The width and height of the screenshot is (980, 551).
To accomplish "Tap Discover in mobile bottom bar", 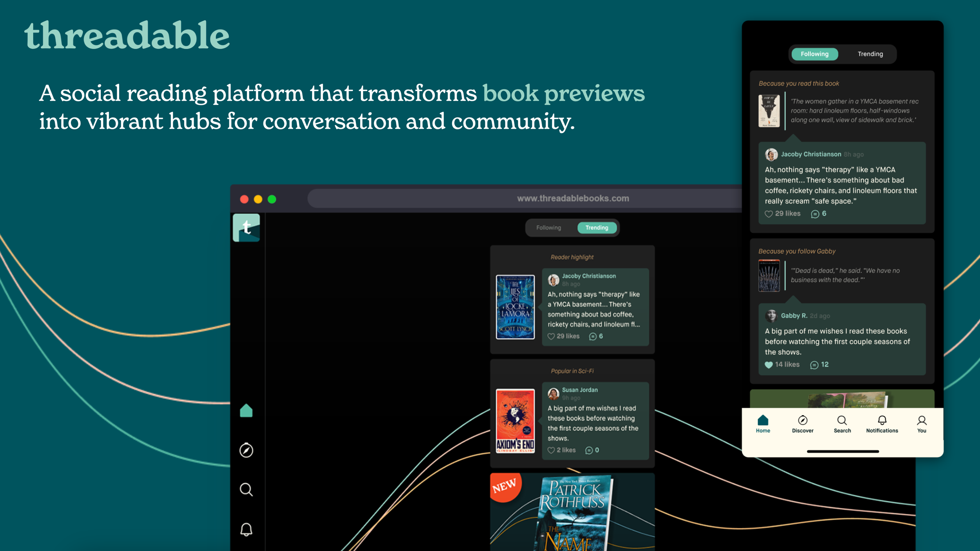I will coord(802,424).
